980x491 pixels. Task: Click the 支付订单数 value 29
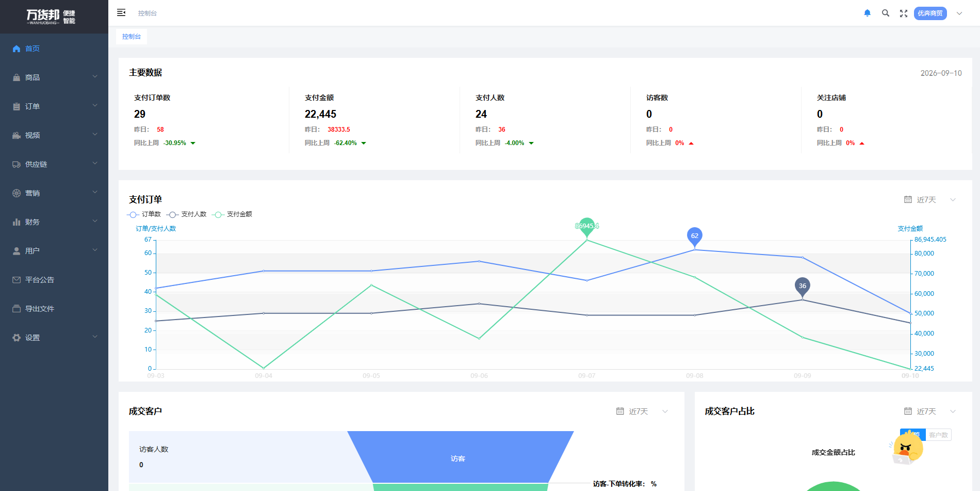140,114
